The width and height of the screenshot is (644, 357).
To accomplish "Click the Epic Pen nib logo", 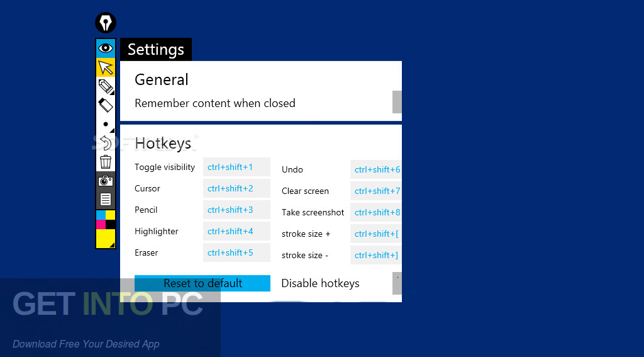I will pos(106,23).
